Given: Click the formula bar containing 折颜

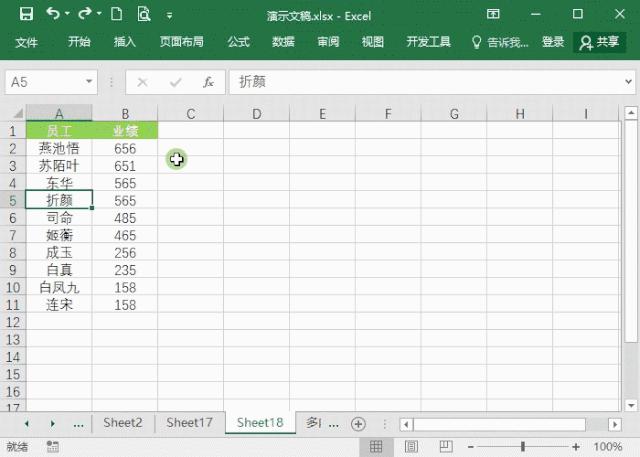Looking at the screenshot, I should [x=424, y=82].
